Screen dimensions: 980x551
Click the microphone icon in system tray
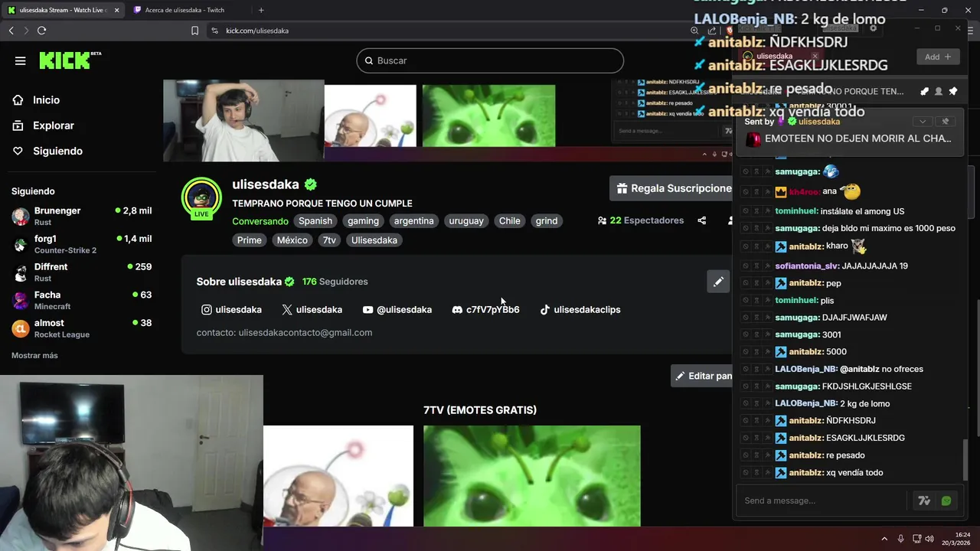(900, 539)
